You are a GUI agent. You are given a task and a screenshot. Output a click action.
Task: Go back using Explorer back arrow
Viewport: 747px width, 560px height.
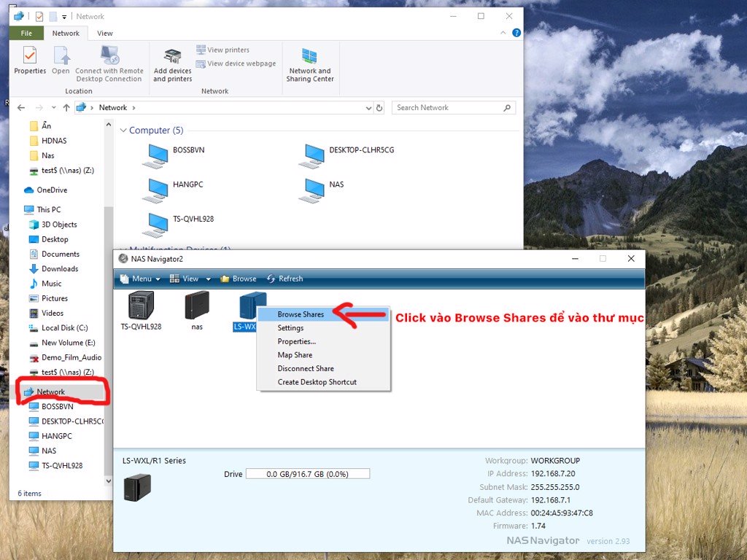point(21,108)
